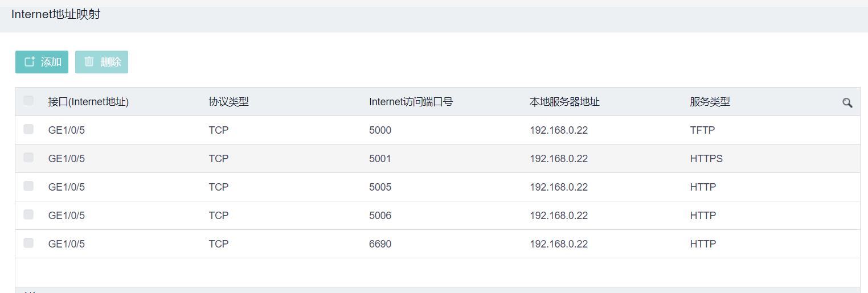Tick the checkbox for port 5006 row
This screenshot has height=293, width=868.
tap(28, 215)
